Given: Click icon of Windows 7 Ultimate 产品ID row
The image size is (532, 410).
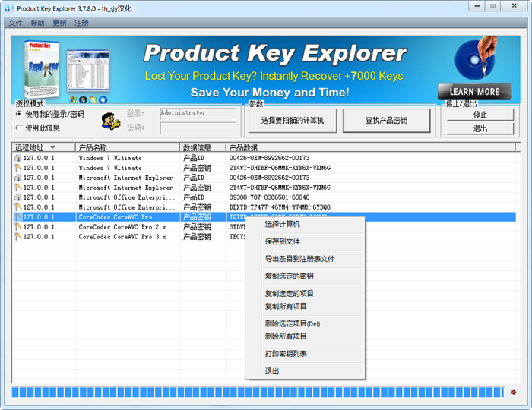Looking at the screenshot, I should click(x=17, y=158).
